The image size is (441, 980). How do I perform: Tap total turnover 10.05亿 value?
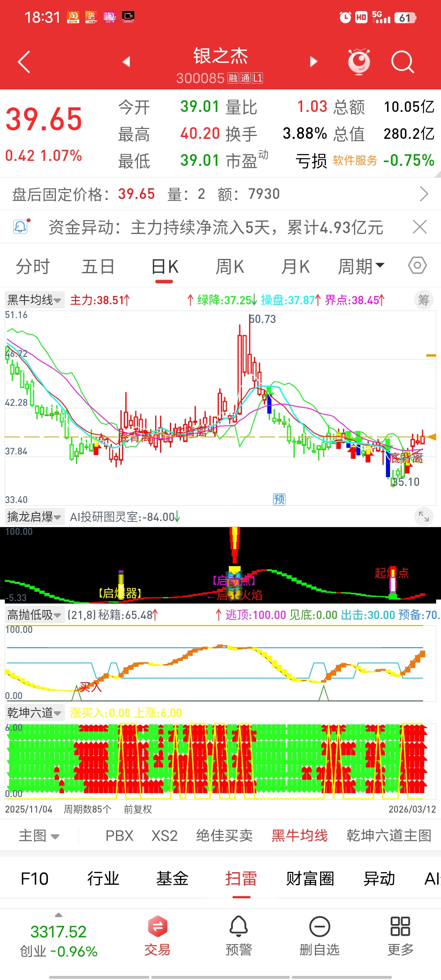pos(409,107)
